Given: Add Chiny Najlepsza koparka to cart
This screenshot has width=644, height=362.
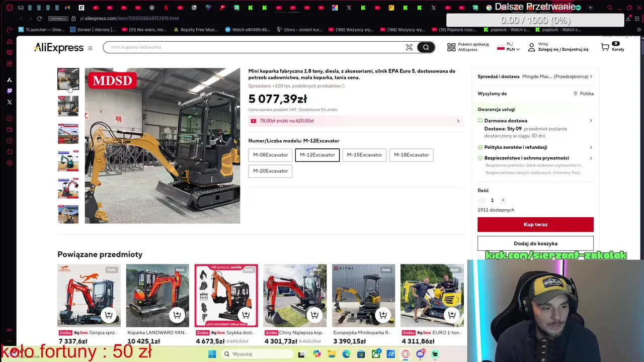Looking at the screenshot, I should pyautogui.click(x=314, y=315).
